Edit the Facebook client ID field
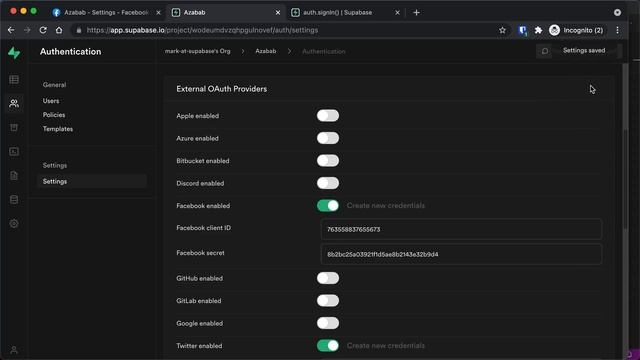640x360 pixels. point(461,229)
